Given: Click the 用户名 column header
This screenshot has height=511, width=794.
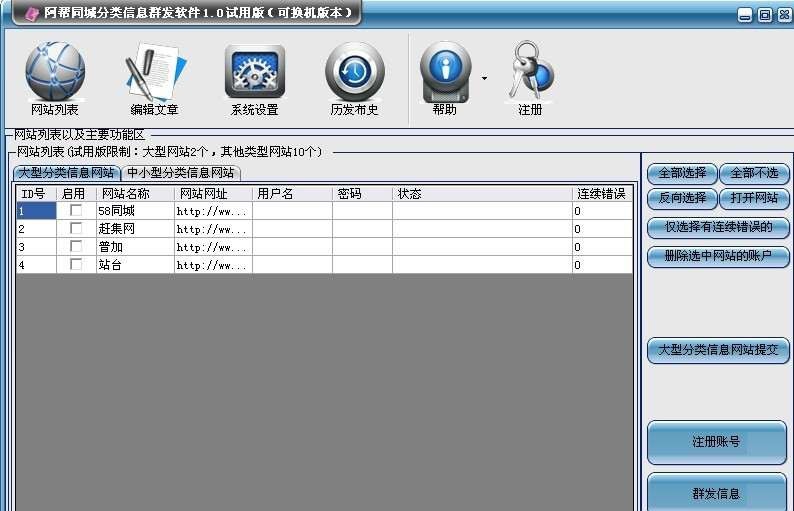Looking at the screenshot, I should click(x=292, y=193).
